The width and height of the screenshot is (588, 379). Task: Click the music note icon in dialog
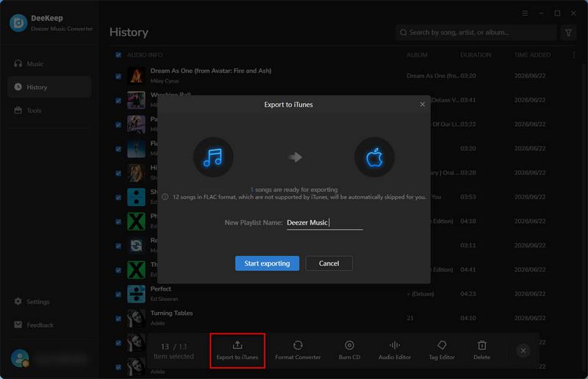pos(213,157)
